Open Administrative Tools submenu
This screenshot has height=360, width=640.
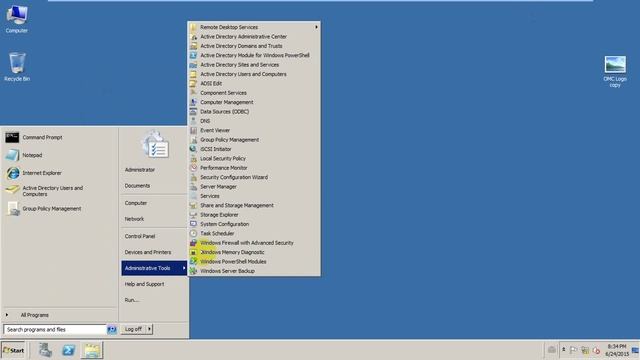point(154,268)
